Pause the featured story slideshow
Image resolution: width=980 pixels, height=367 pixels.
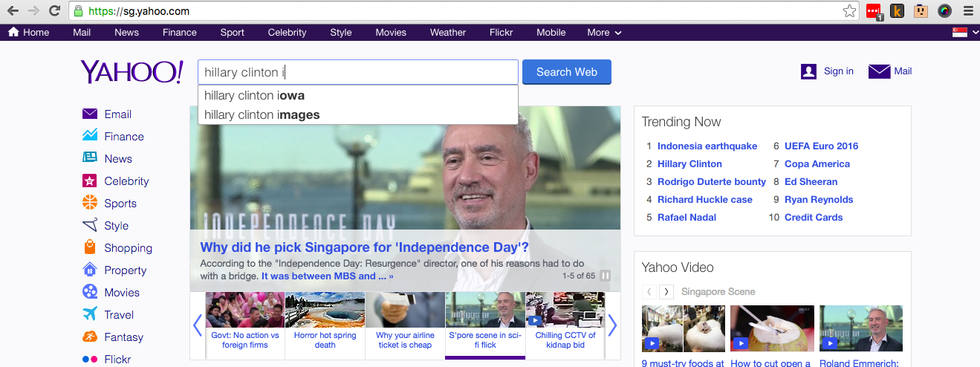pos(606,276)
